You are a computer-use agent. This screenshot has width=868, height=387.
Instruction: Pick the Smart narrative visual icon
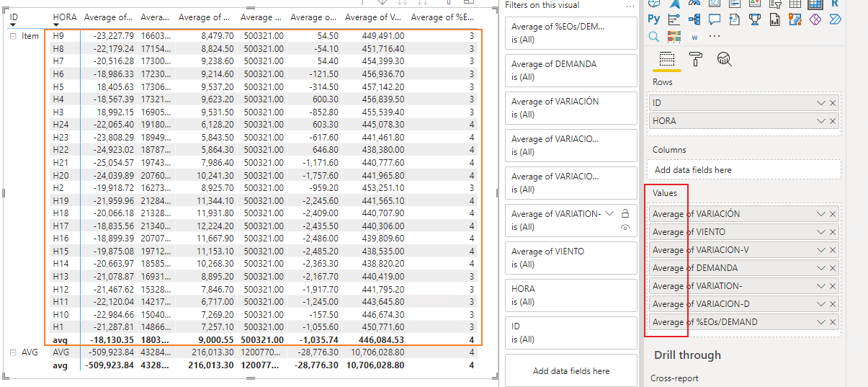point(735,19)
